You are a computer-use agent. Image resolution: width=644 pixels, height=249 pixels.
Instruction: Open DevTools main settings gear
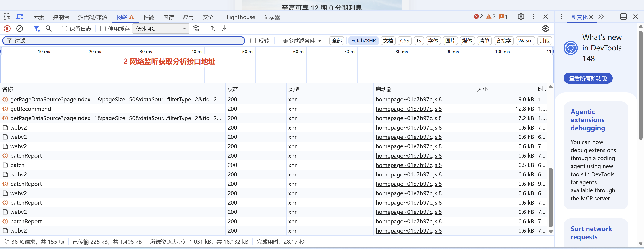[521, 17]
